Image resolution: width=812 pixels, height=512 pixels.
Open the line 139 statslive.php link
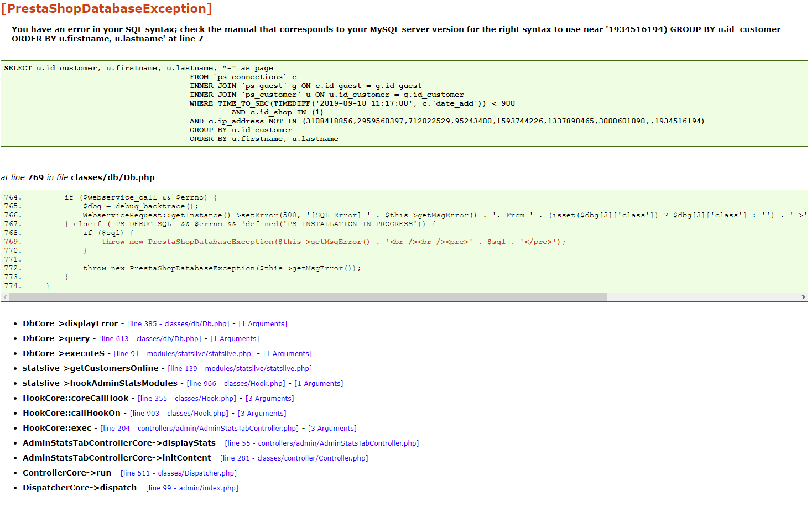[240, 369]
